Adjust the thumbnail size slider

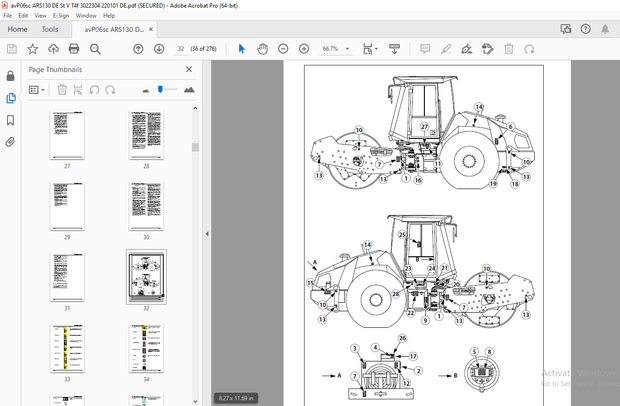point(160,90)
